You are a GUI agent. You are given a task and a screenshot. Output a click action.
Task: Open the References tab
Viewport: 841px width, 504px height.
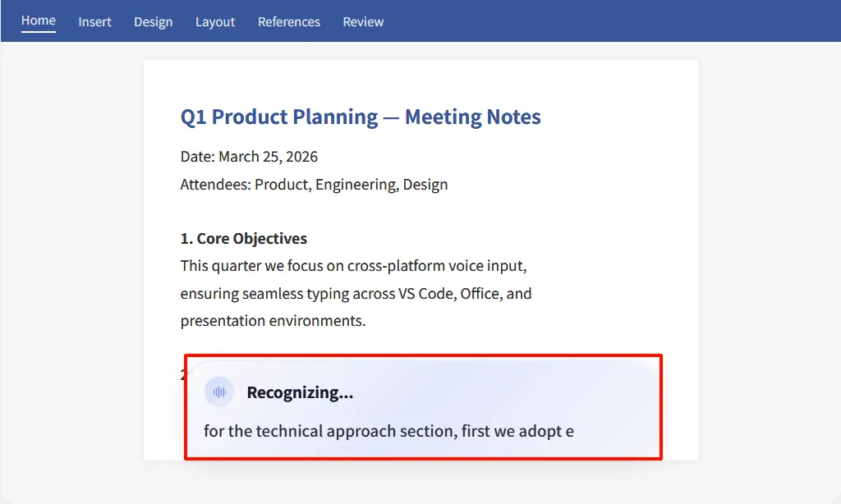pos(289,22)
